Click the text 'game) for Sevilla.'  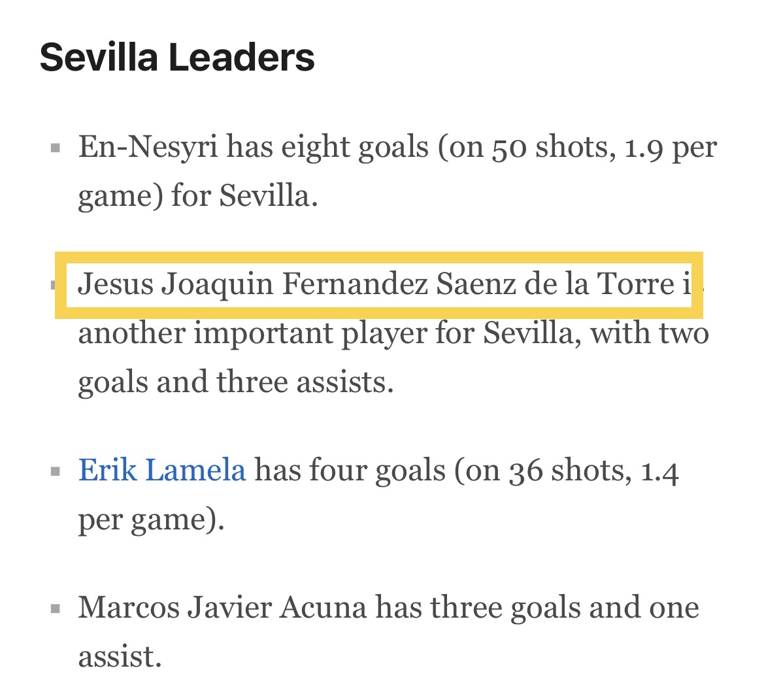[x=198, y=197]
